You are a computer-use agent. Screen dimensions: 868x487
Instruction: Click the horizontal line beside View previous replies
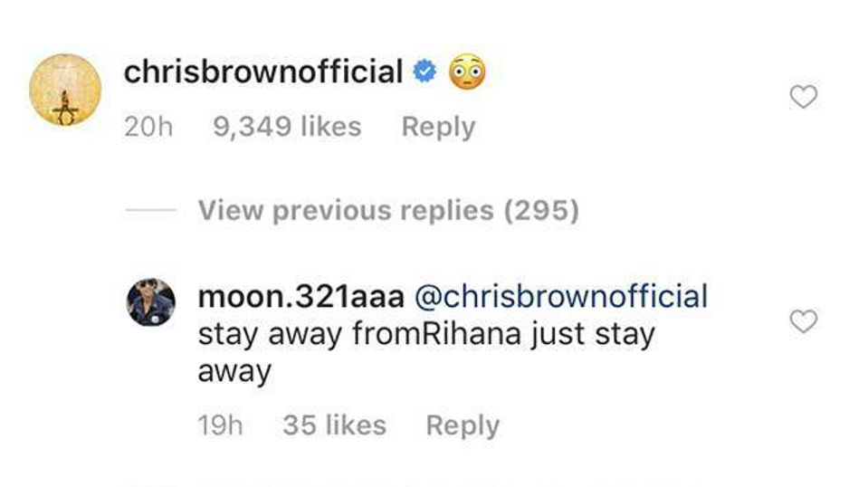tap(150, 210)
